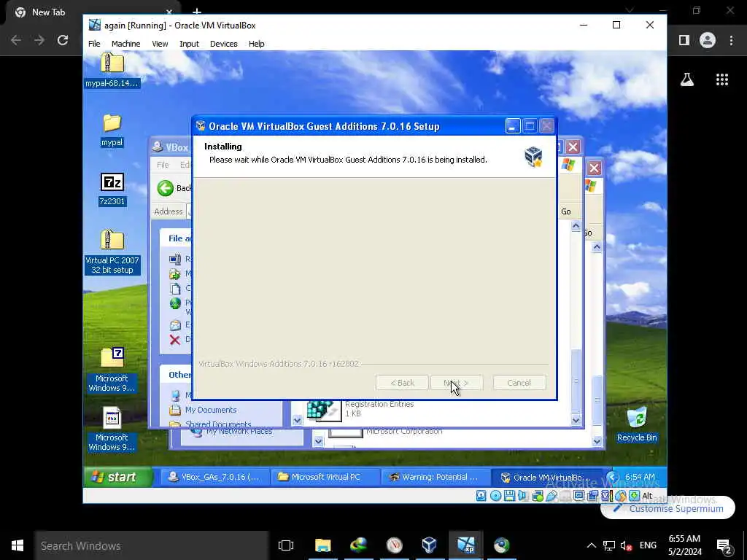Click the Search Windows box
Screen dimensions: 747x560
(152, 545)
